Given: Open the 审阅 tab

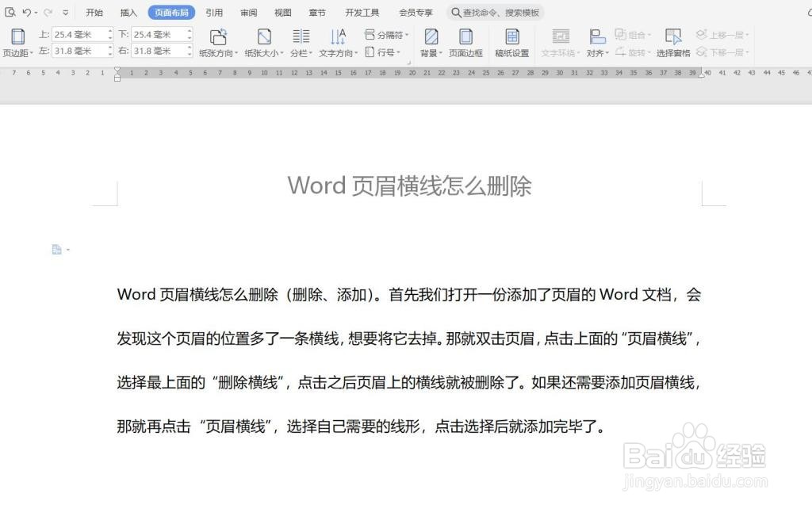Looking at the screenshot, I should pos(248,13).
